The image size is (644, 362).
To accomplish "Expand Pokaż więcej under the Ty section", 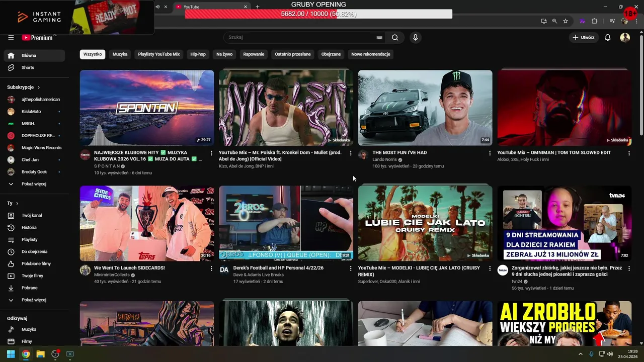I will pyautogui.click(x=34, y=300).
